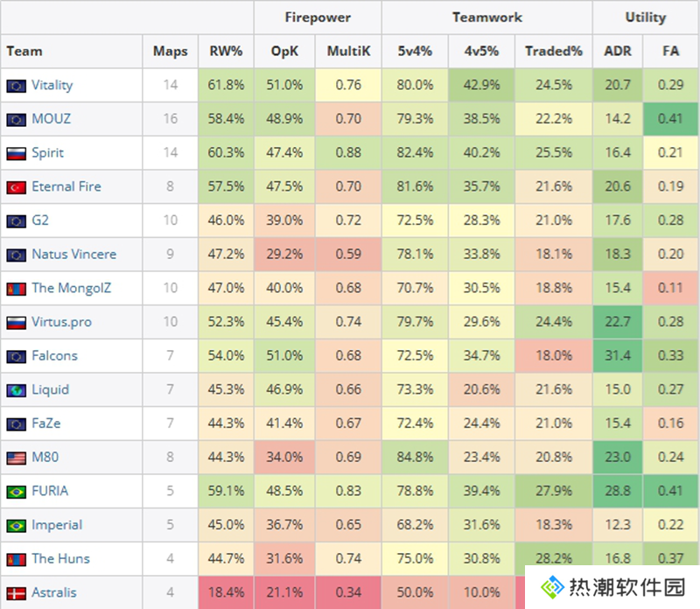Open the Vitality team page link

52,85
